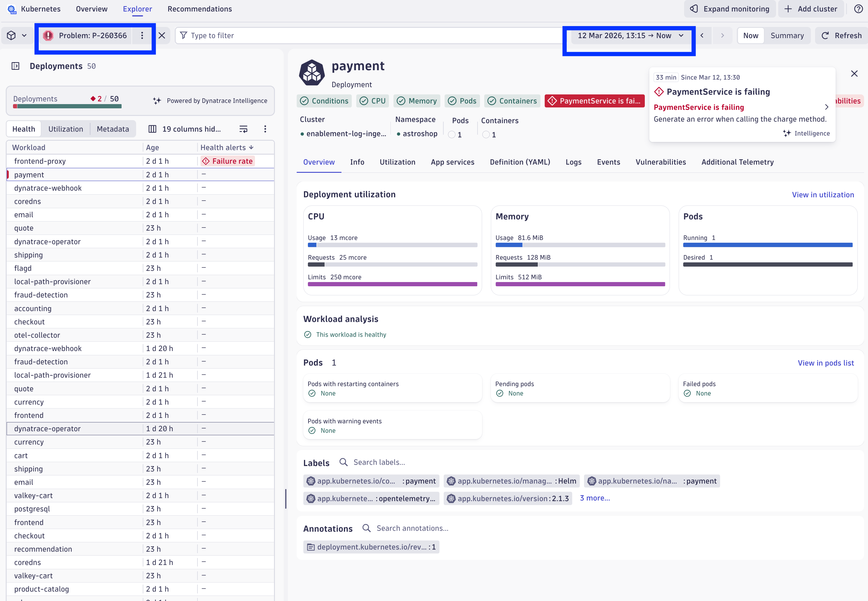868x601 pixels.
Task: Click the Intelligence sparkle icon in problem card
Action: tap(787, 133)
